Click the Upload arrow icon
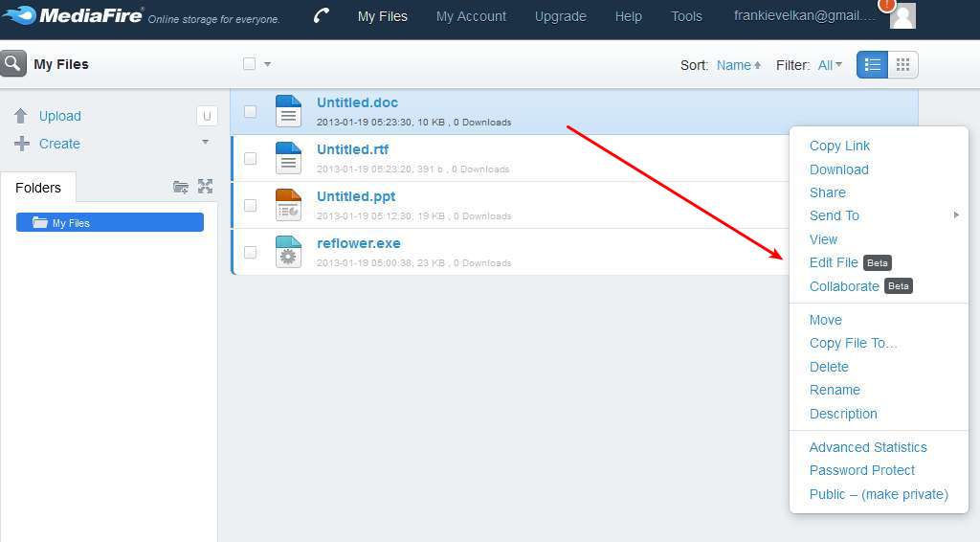The width and height of the screenshot is (980, 542). [21, 116]
